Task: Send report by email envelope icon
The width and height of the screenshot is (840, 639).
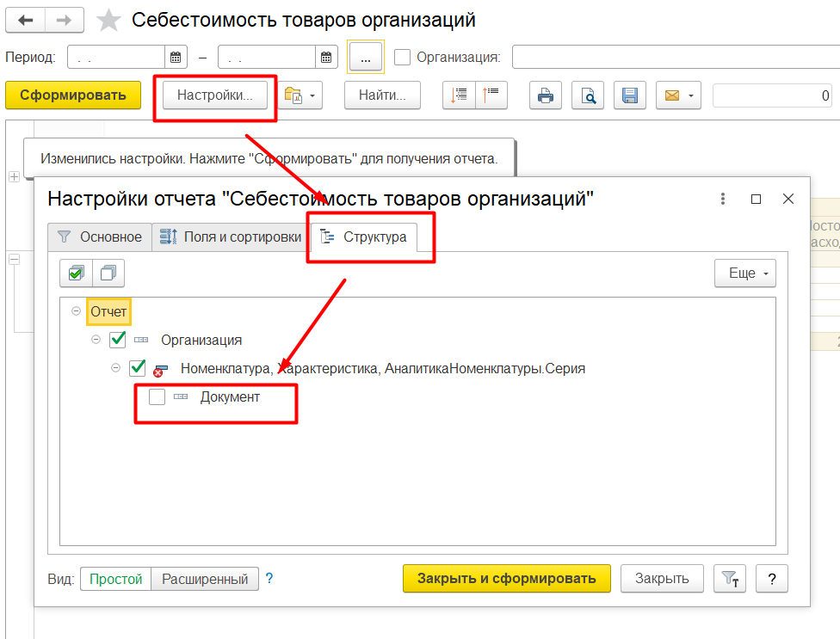Action: tap(672, 95)
